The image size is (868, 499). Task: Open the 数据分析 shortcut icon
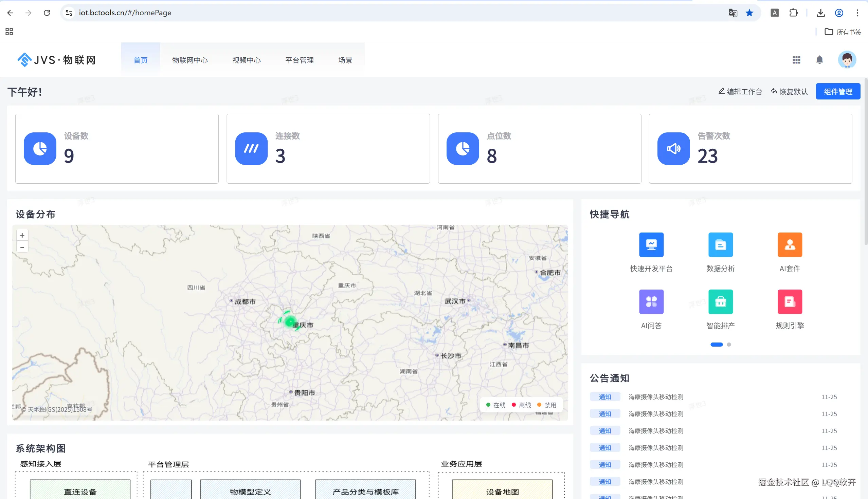(720, 245)
